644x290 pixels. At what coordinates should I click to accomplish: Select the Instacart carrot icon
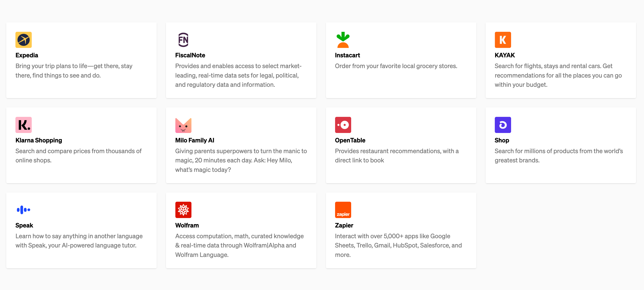[343, 40]
